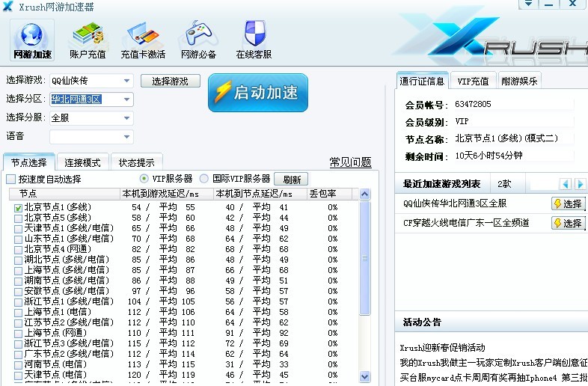Switch to 连接模式 tab
Viewport: 588px width, 386px height.
pos(82,162)
